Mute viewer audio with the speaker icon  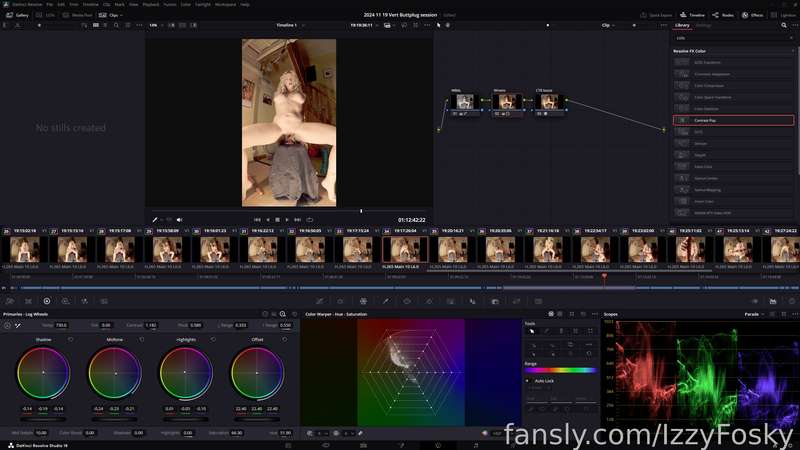[180, 220]
